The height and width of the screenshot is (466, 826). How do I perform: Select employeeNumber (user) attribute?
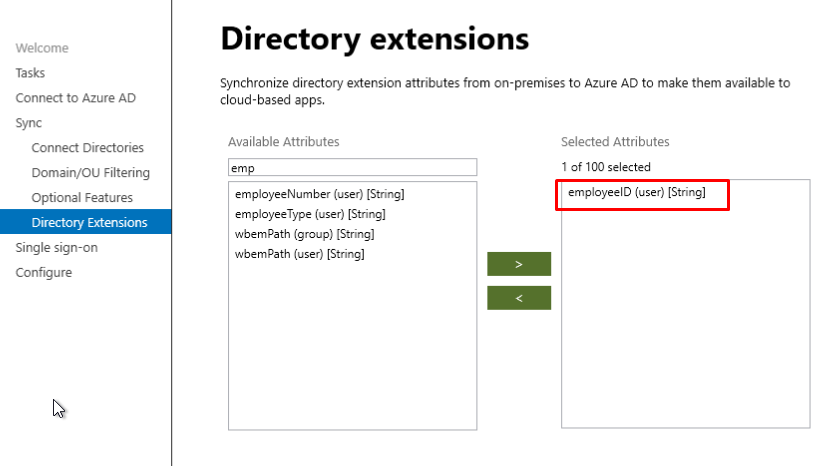click(x=319, y=194)
